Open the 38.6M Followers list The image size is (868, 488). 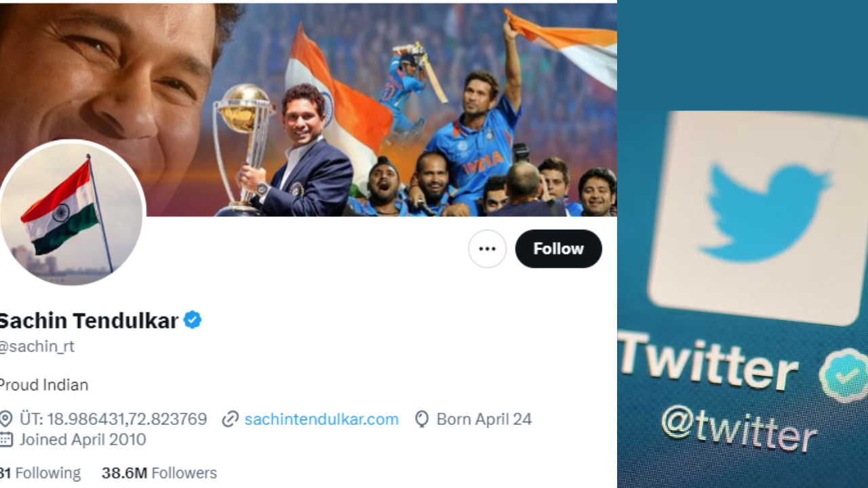coord(159,473)
